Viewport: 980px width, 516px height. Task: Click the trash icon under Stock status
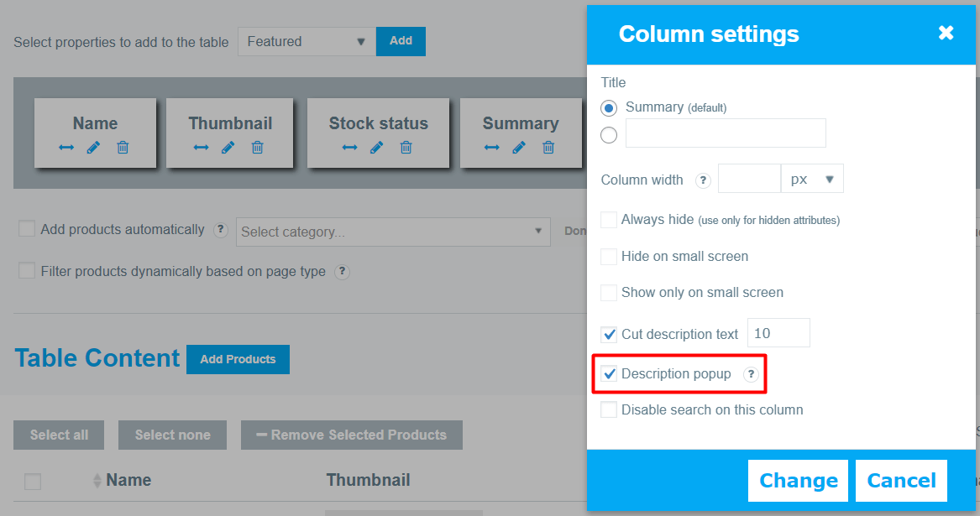click(406, 148)
